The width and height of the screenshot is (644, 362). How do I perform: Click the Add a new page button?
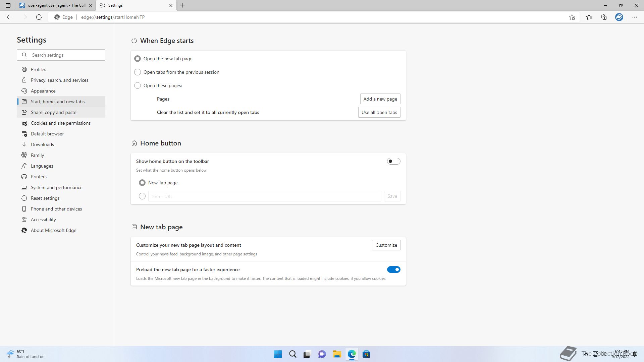pyautogui.click(x=380, y=99)
